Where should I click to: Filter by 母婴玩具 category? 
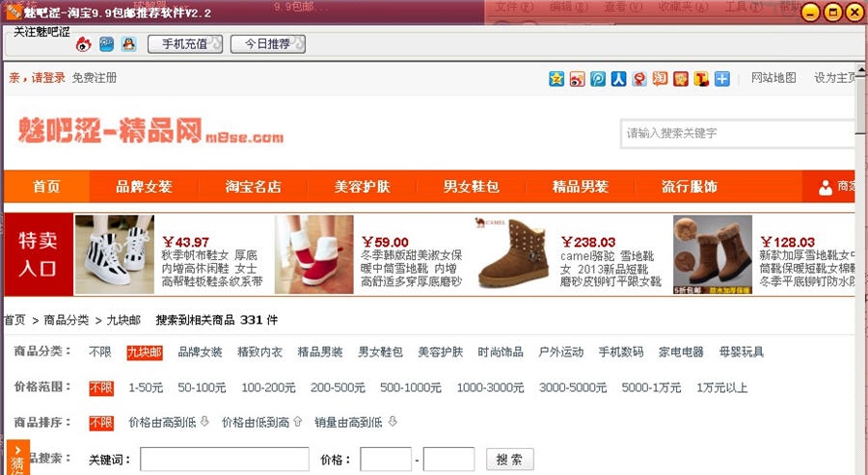tap(742, 352)
